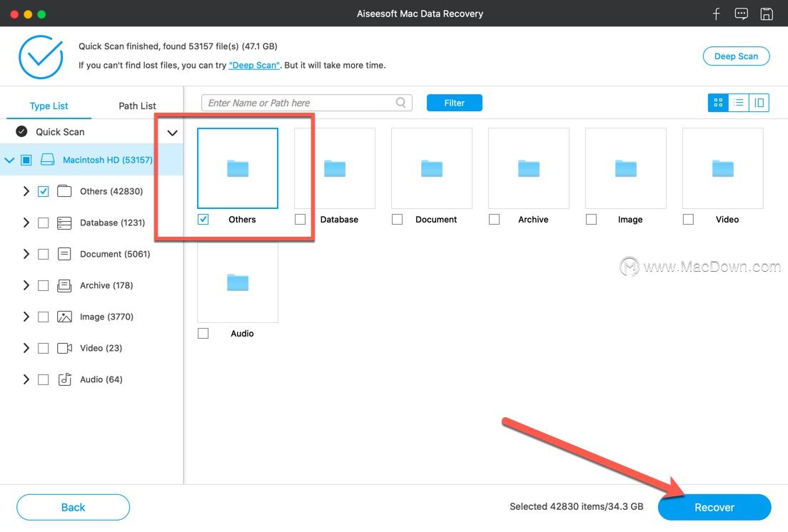Click the Database type icon in sidebar
The width and height of the screenshot is (788, 532).
[64, 222]
